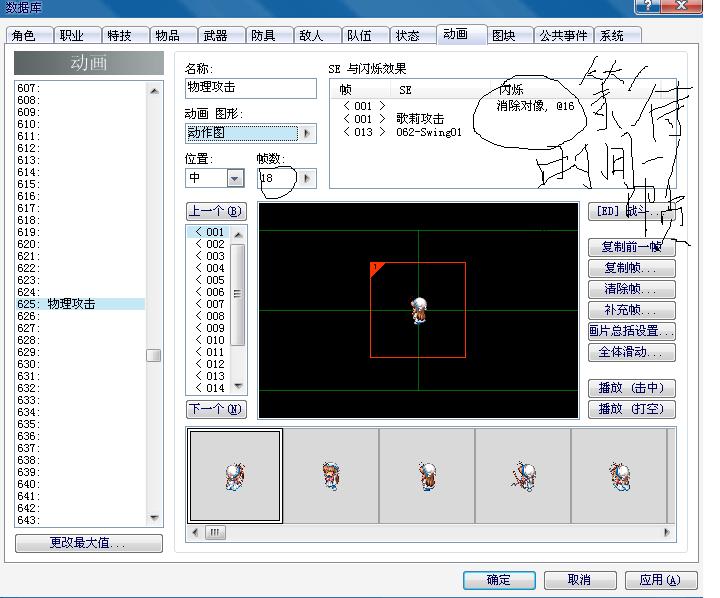This screenshot has width=720, height=598.
Task: Confirm with the 确定 button
Action: (499, 580)
